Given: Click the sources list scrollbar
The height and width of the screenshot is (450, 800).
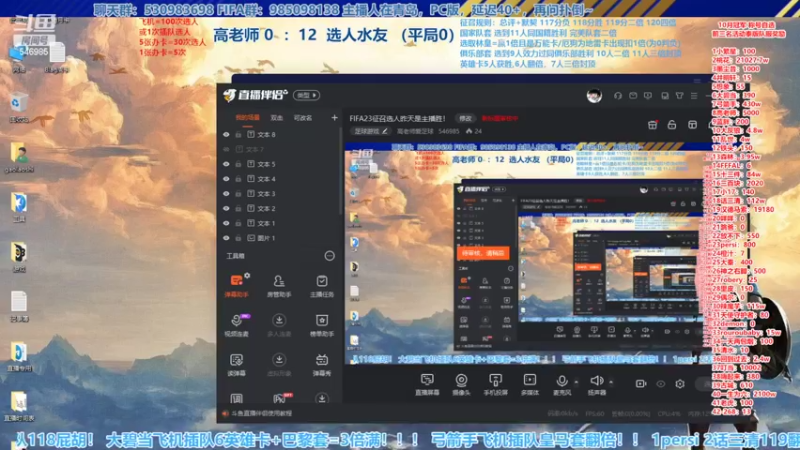Looking at the screenshot, I should [341, 171].
